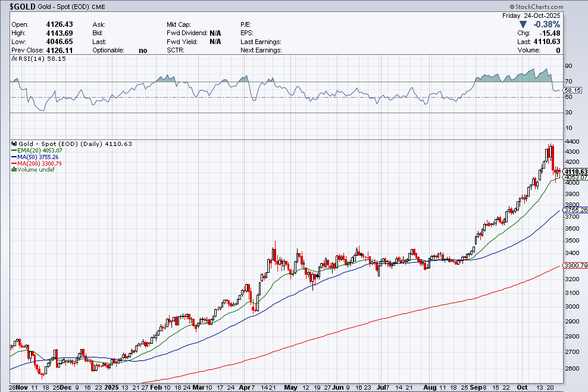The height and width of the screenshot is (392, 588).
Task: Click the Bid: label
Action: pyautogui.click(x=98, y=33)
